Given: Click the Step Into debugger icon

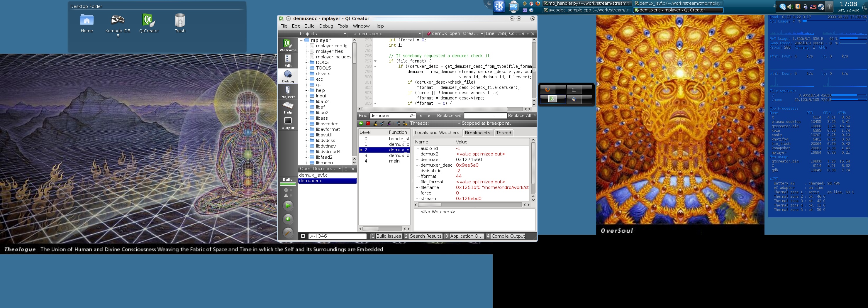Looking at the screenshot, I should coord(382,123).
